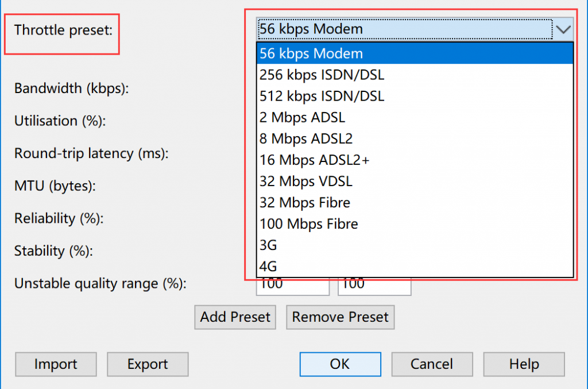Click the Round-trip latency (ms) label

tap(91, 153)
